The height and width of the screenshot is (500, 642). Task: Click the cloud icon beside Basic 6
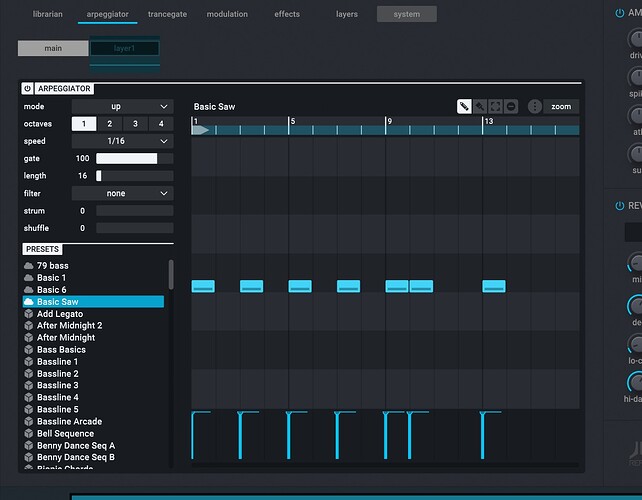click(x=29, y=290)
